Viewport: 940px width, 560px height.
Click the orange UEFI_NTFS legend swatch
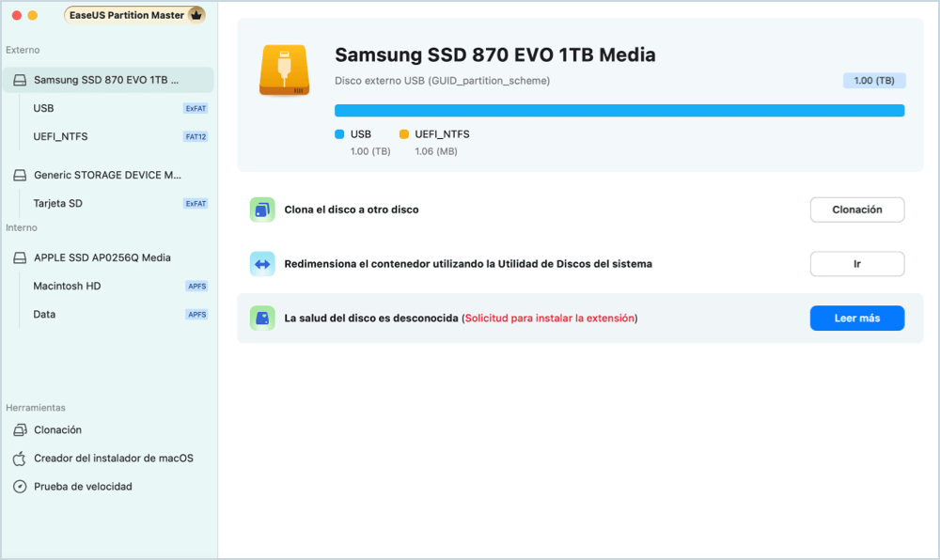point(403,134)
